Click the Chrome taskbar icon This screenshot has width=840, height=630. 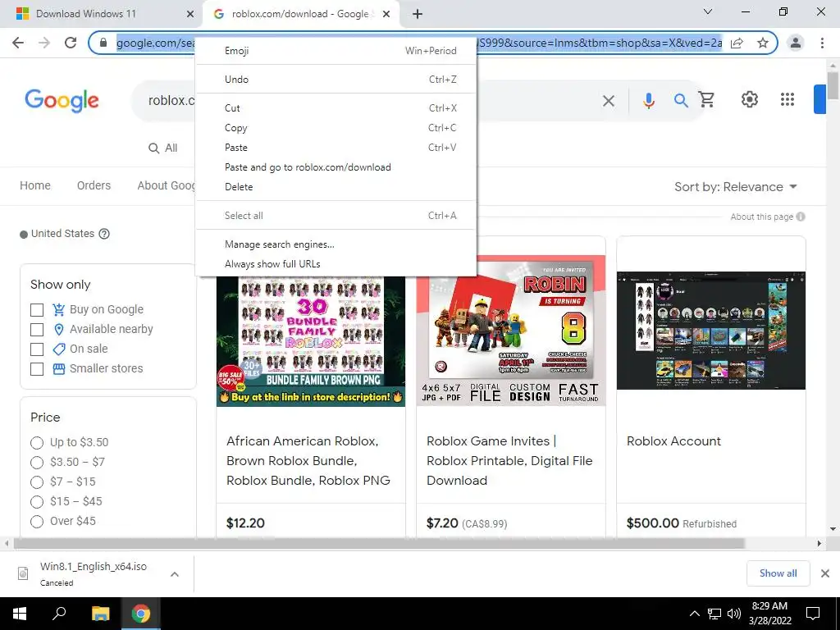coord(141,614)
